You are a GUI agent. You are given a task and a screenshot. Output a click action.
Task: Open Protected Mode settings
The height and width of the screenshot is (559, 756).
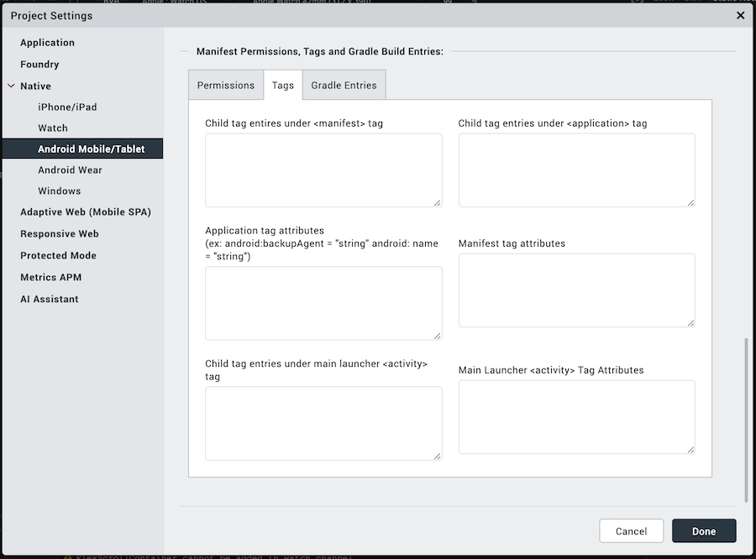click(x=58, y=256)
